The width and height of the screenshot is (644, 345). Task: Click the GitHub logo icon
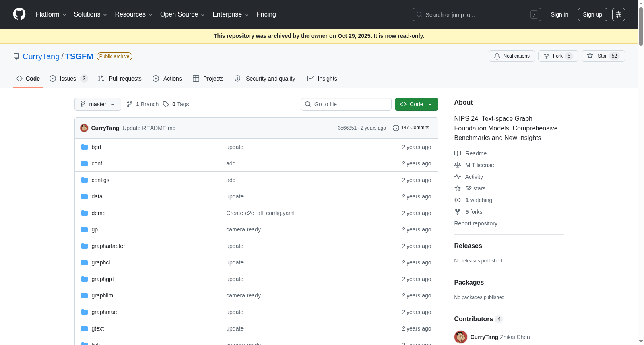point(19,14)
